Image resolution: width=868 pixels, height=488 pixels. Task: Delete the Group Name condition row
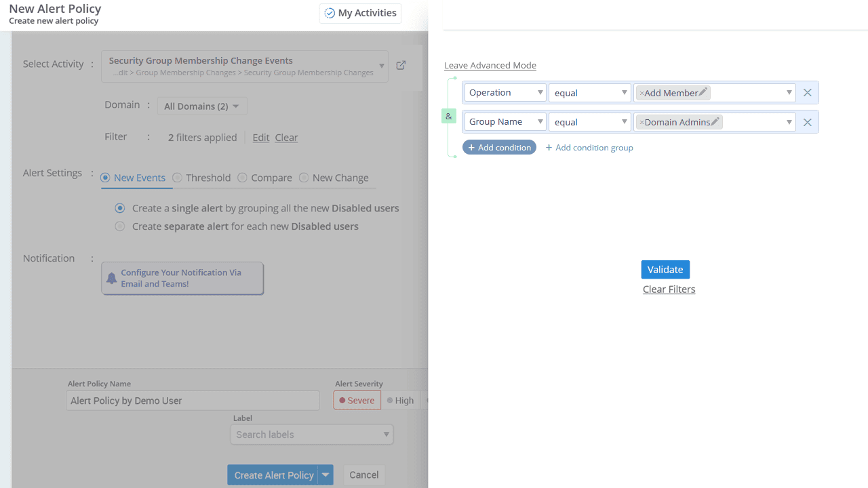[807, 121]
